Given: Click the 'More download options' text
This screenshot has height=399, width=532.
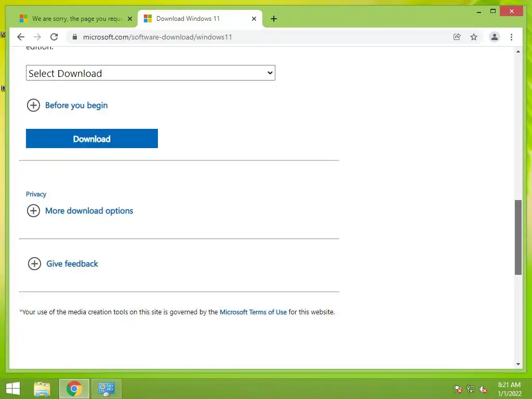Looking at the screenshot, I should click(x=89, y=211).
